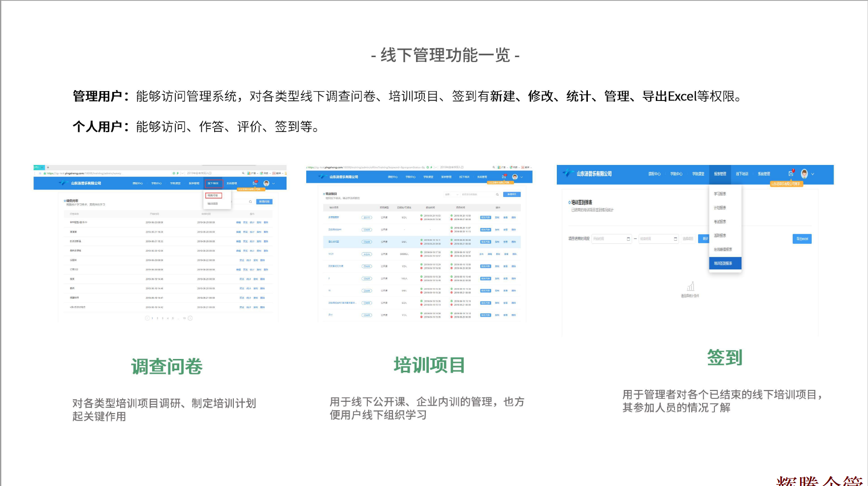Open the 全部 status filter dropdown
This screenshot has height=486, width=868.
coord(450,194)
